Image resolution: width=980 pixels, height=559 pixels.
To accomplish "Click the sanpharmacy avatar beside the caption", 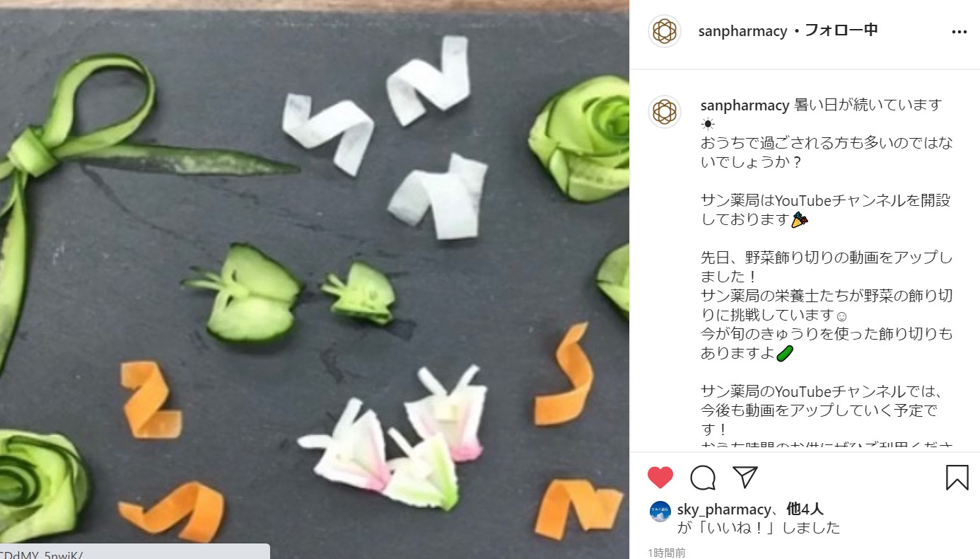I will click(x=665, y=112).
